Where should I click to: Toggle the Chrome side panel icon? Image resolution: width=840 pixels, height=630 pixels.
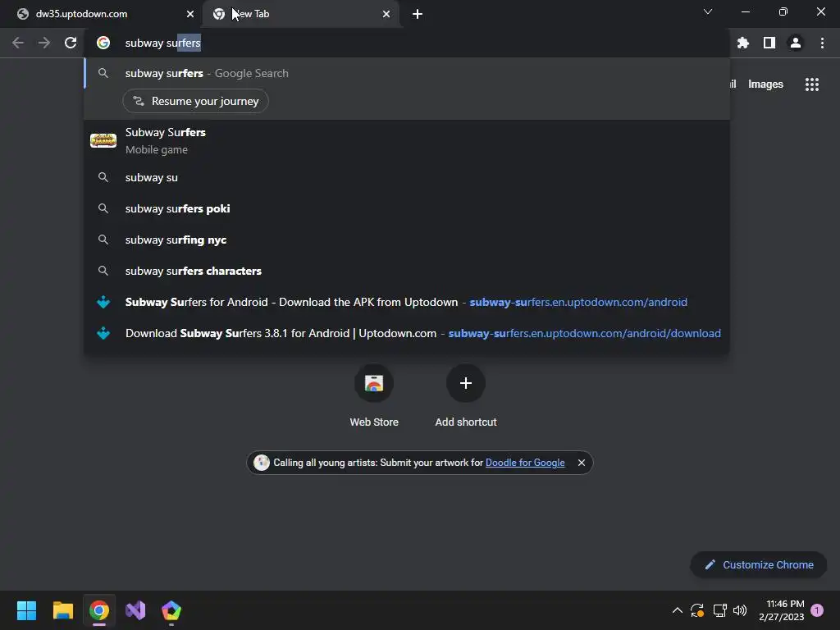769,43
